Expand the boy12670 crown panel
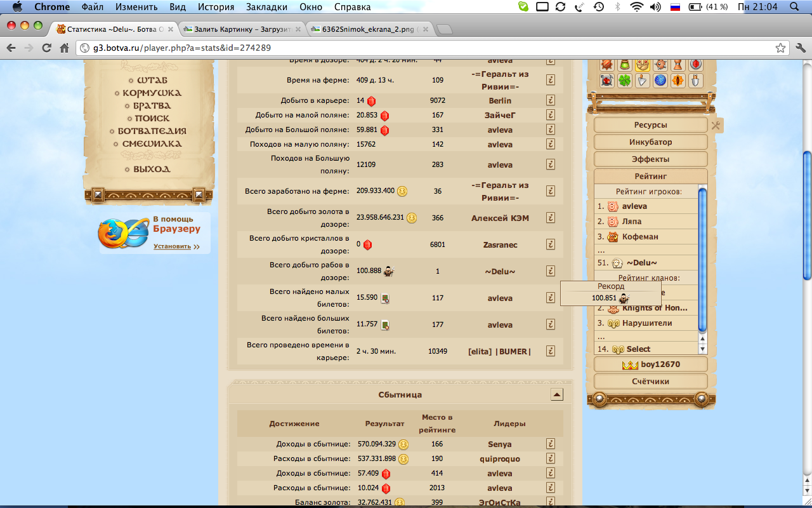The width and height of the screenshot is (812, 508). (x=650, y=364)
